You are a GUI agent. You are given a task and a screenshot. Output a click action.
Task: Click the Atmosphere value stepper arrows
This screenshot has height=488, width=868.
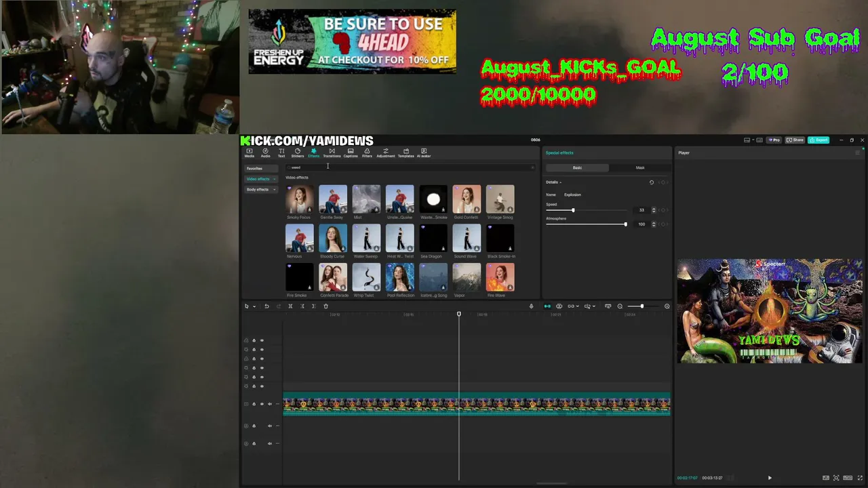654,224
